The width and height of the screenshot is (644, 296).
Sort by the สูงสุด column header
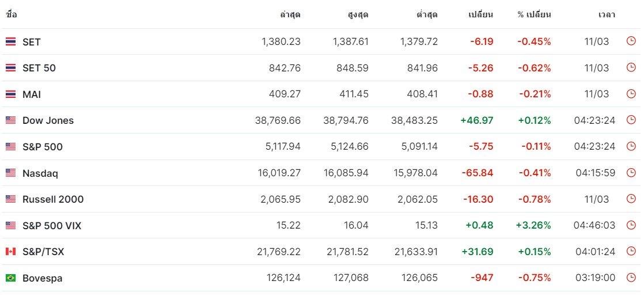(x=355, y=14)
